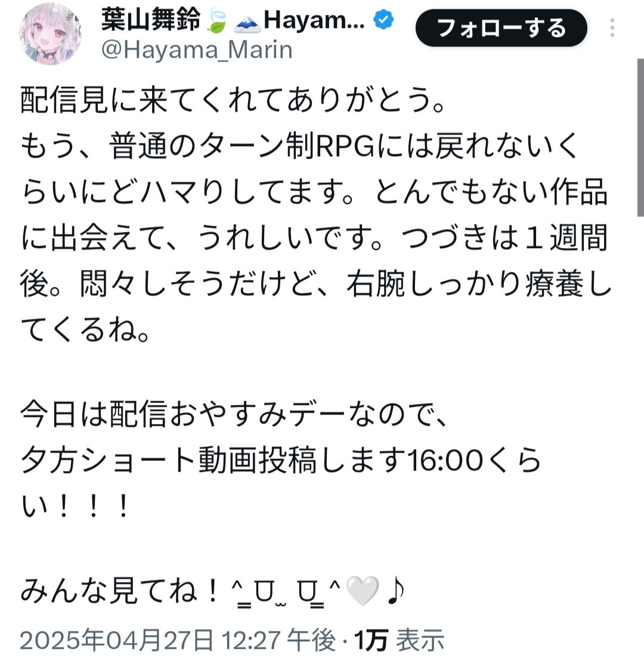This screenshot has width=644, height=668.
Task: Click the white heart emoji
Action: (x=362, y=590)
